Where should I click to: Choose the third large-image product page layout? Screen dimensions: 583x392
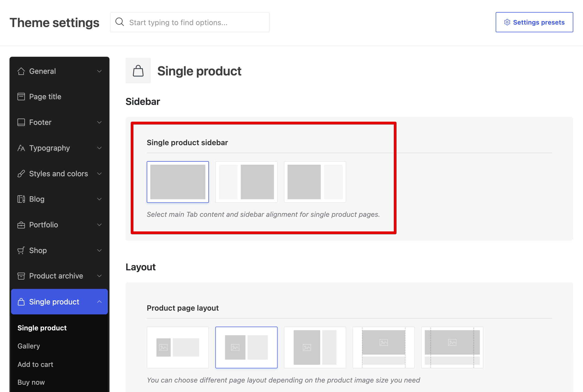click(x=315, y=347)
